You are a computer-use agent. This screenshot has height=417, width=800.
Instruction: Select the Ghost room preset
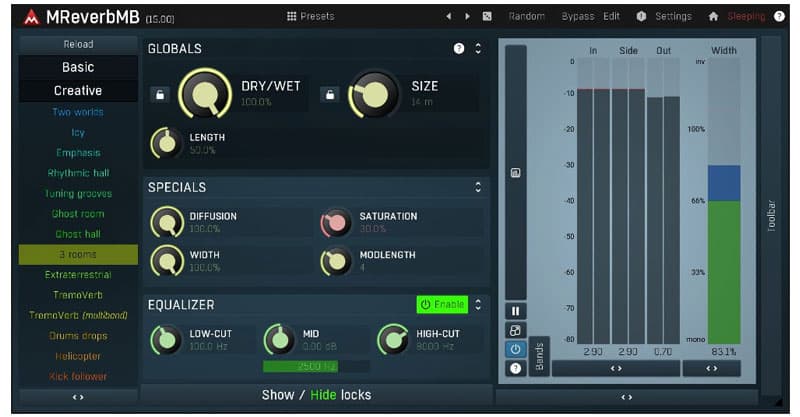(x=78, y=214)
